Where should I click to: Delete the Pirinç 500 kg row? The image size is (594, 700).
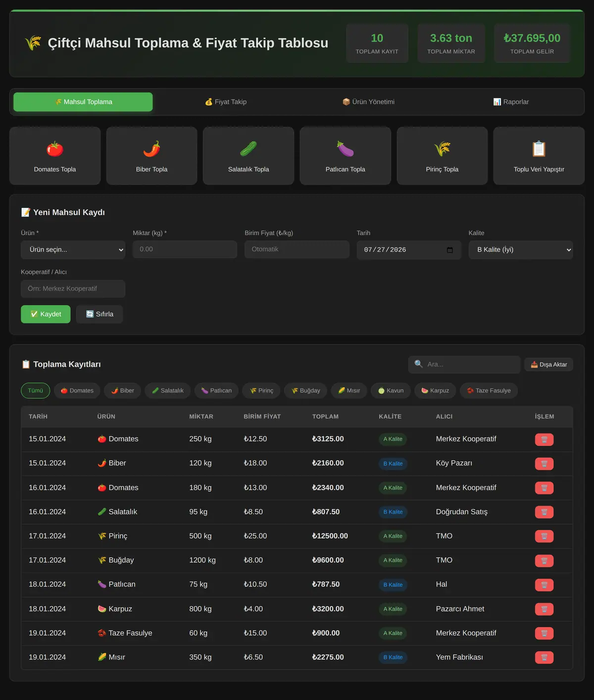(544, 537)
